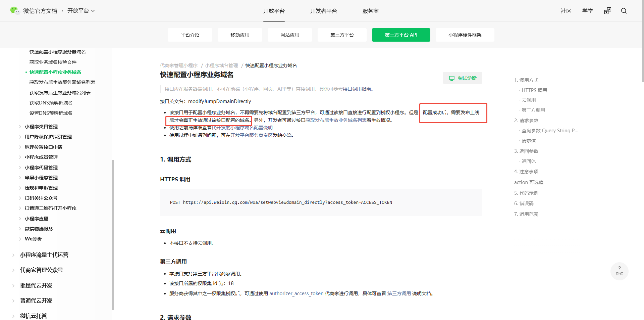The width and height of the screenshot is (644, 320).
Task: Open the 小程序硬件框架 sub-tab
Action: pos(465,35)
